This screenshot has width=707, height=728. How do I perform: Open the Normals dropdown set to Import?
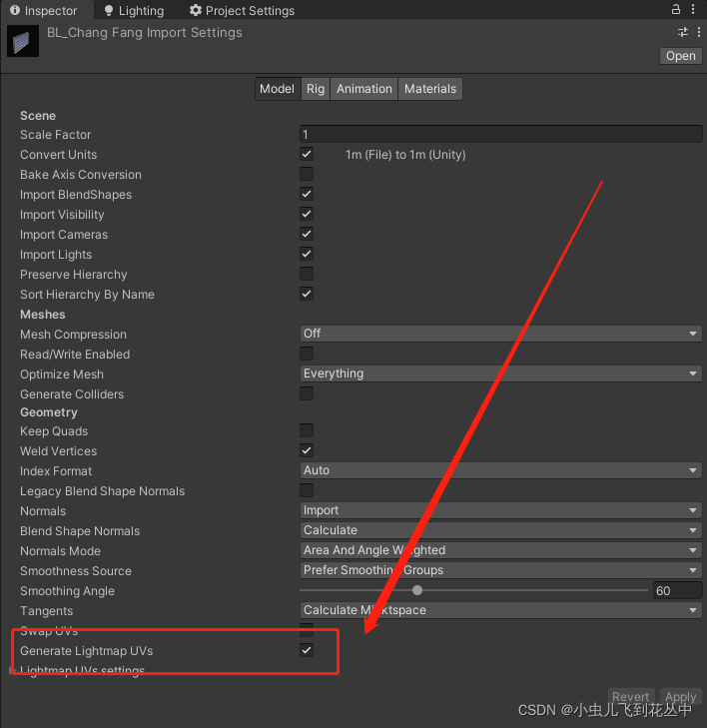500,510
